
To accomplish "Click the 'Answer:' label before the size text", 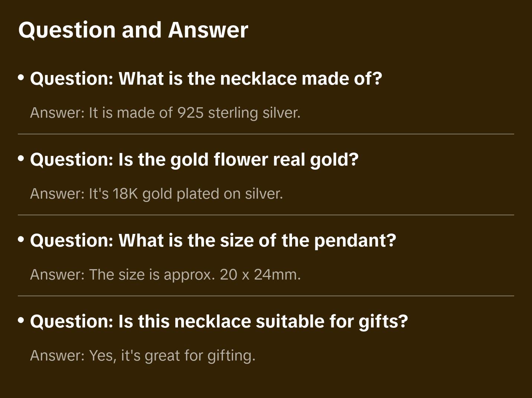I will click(58, 275).
